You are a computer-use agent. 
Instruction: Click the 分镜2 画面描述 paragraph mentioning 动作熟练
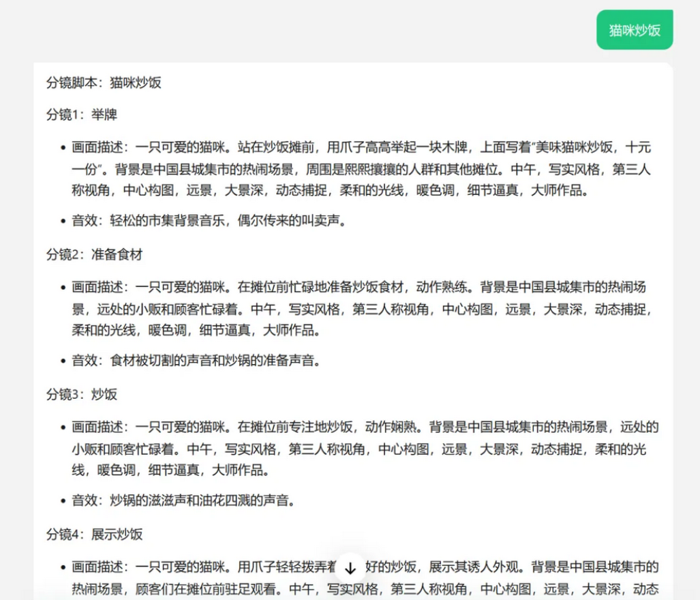tap(362, 308)
